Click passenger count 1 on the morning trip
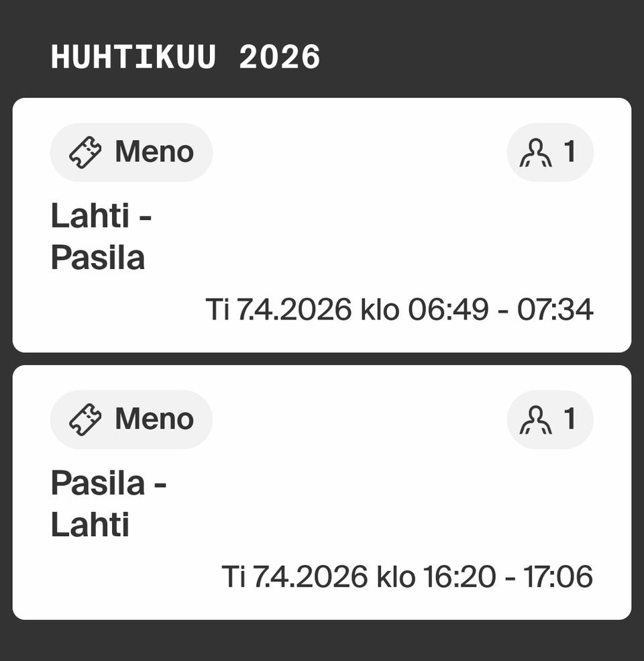The height and width of the screenshot is (661, 644). pyautogui.click(x=570, y=152)
